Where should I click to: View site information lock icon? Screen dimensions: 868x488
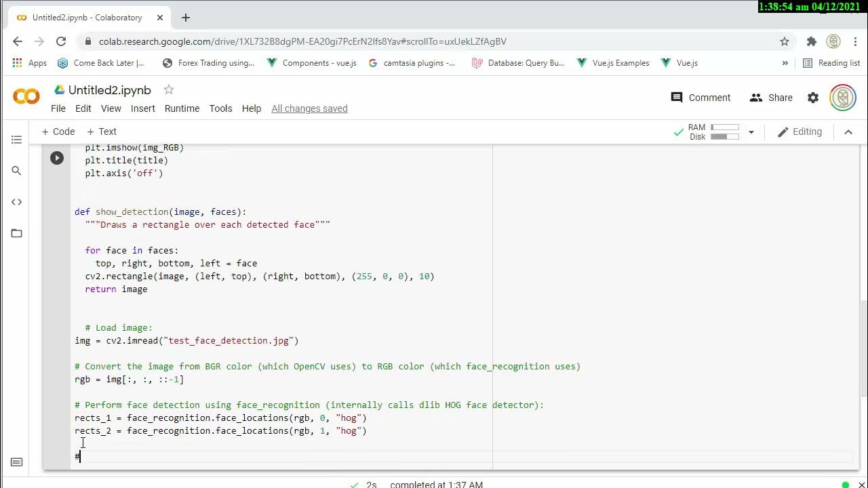coord(87,41)
